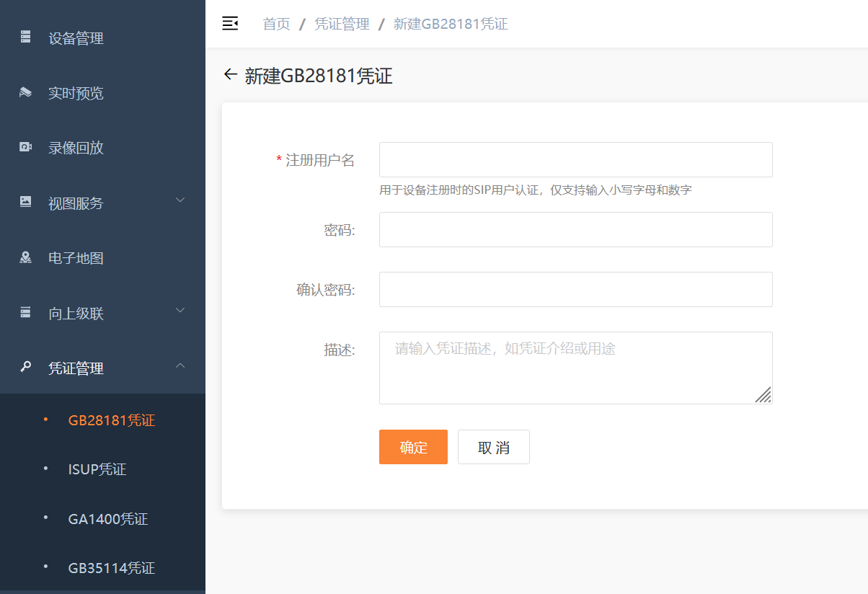Click the 取消 cancel button
This screenshot has width=868, height=594.
[493, 447]
